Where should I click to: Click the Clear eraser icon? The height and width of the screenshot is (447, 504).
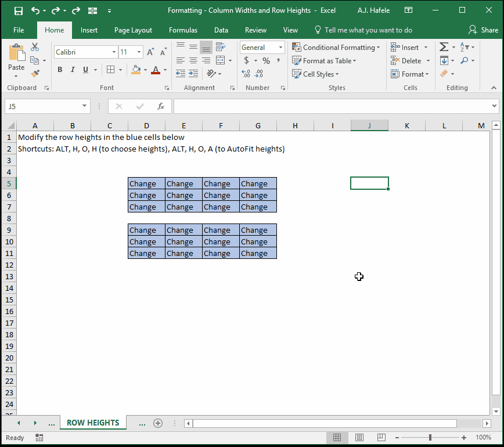[444, 74]
